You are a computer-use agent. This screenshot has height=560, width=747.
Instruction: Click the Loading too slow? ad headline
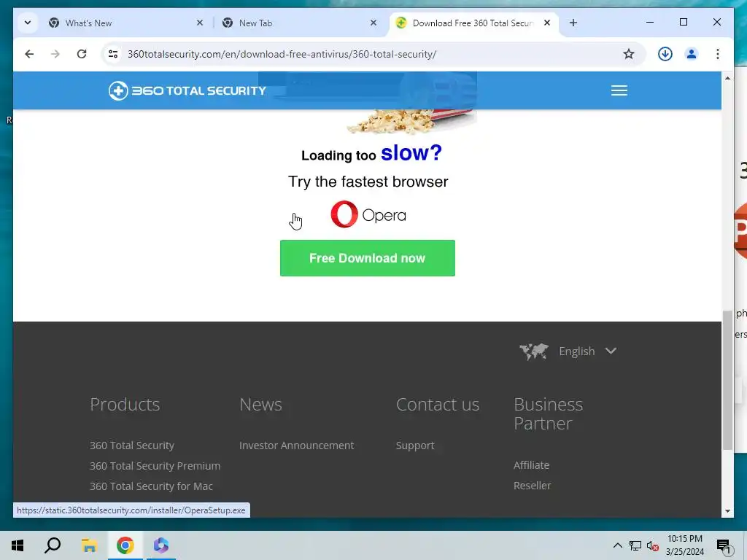[x=371, y=153]
